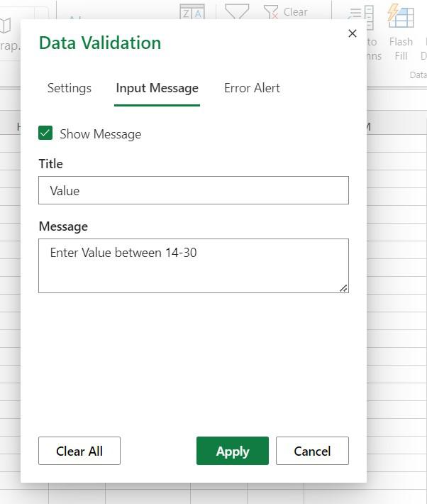Click the Clear All button
This screenshot has width=427, height=504.
tap(79, 451)
